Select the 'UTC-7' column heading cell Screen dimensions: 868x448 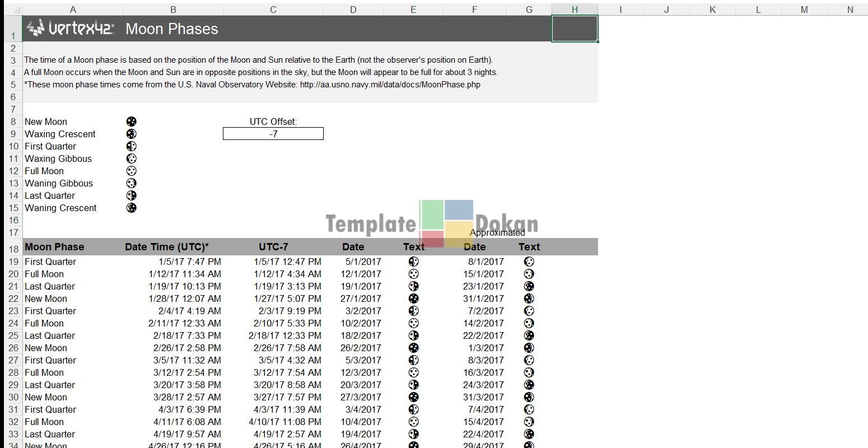(273, 247)
